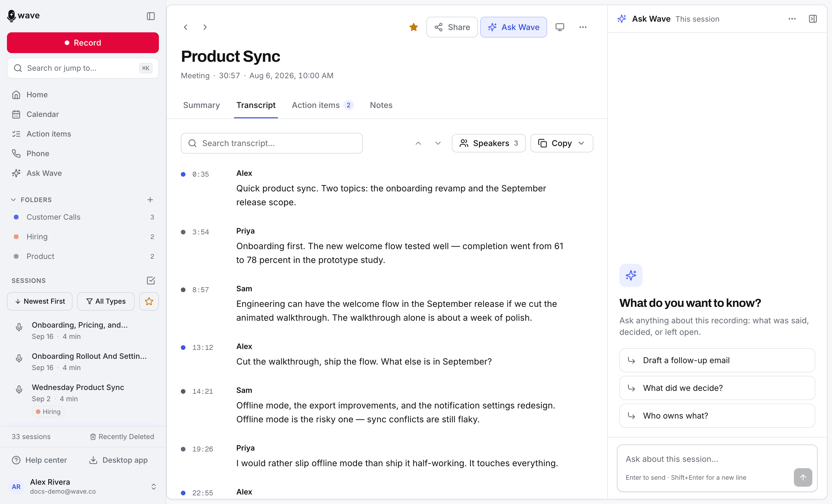Image resolution: width=832 pixels, height=504 pixels.
Task: Filter sessions by starred only
Action: pyautogui.click(x=149, y=301)
